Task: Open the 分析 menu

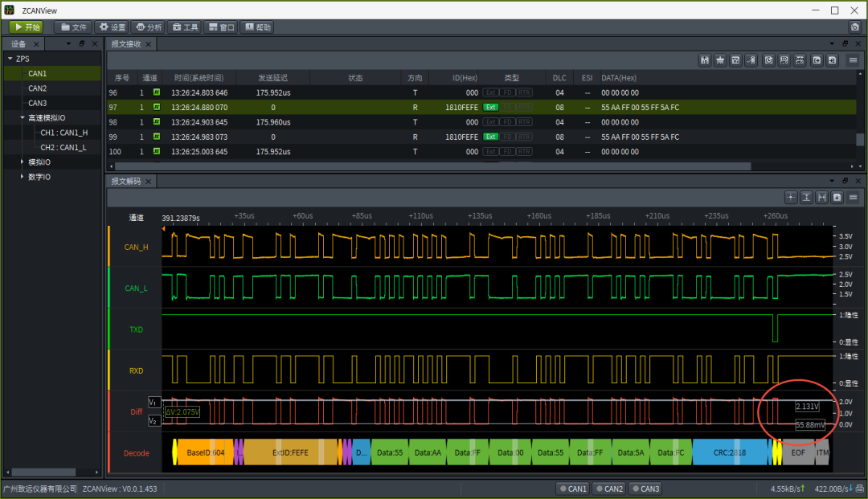Action: [x=147, y=27]
